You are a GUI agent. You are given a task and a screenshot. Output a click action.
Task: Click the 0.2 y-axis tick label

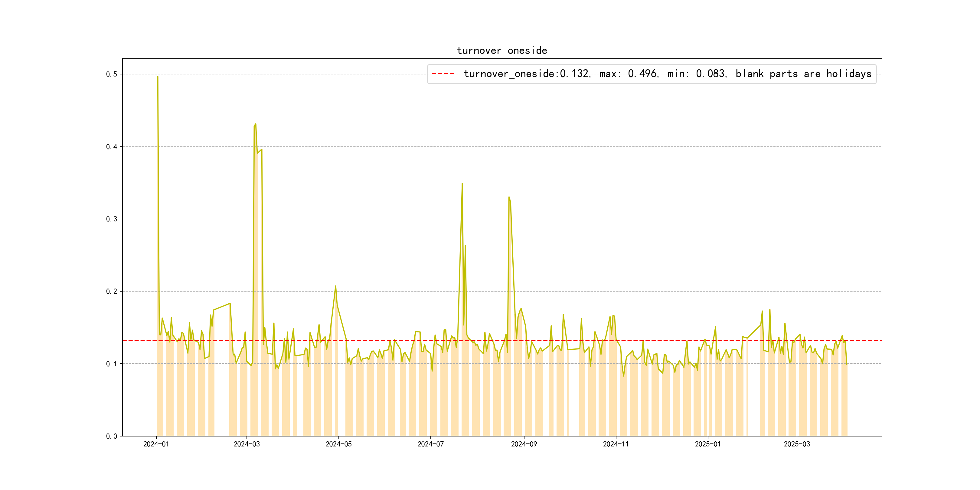point(112,291)
